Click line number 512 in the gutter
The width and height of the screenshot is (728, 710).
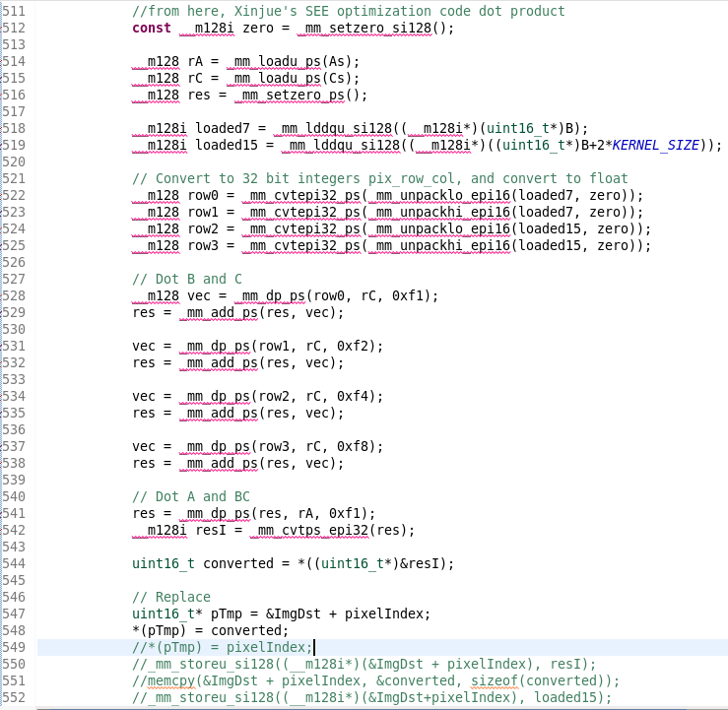[x=14, y=28]
